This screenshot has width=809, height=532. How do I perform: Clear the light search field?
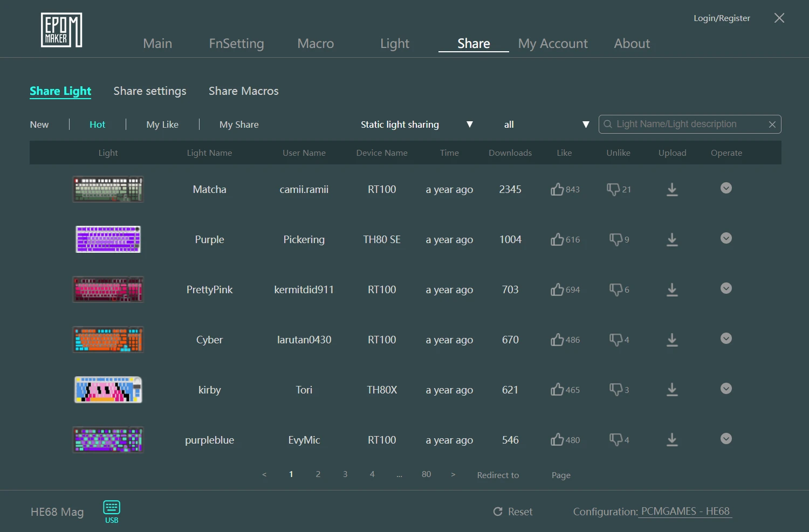click(772, 125)
